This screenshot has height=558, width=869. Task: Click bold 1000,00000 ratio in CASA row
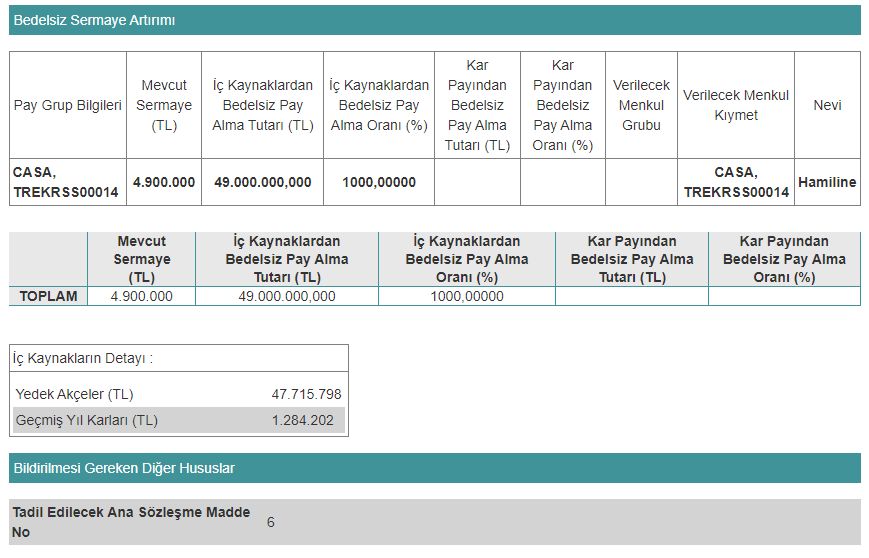pyautogui.click(x=378, y=182)
